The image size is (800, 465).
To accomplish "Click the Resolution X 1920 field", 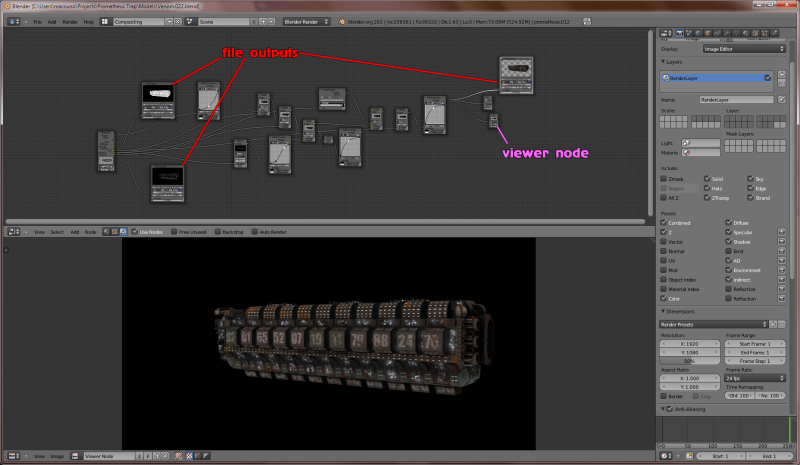I will (x=689, y=344).
